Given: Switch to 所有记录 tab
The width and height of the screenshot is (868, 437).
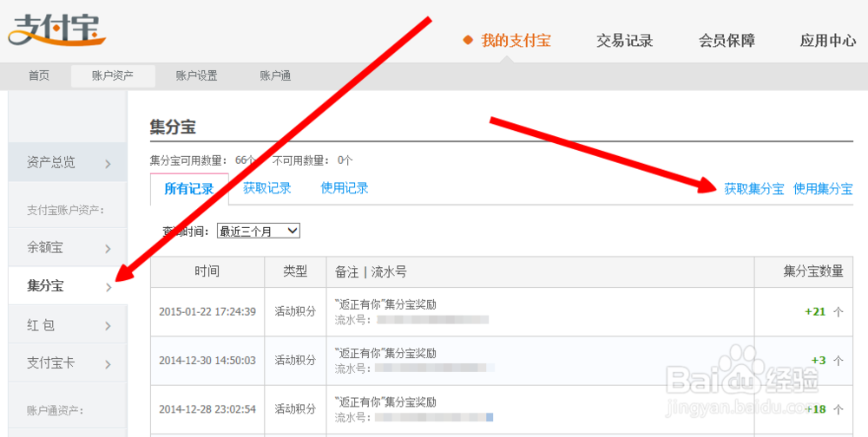Looking at the screenshot, I should pos(189,189).
